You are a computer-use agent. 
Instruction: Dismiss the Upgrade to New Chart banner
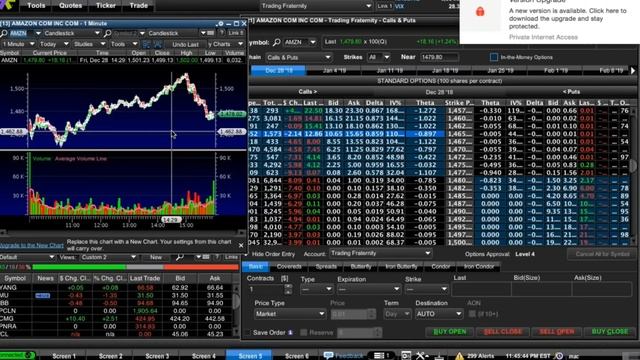pyautogui.click(x=241, y=245)
